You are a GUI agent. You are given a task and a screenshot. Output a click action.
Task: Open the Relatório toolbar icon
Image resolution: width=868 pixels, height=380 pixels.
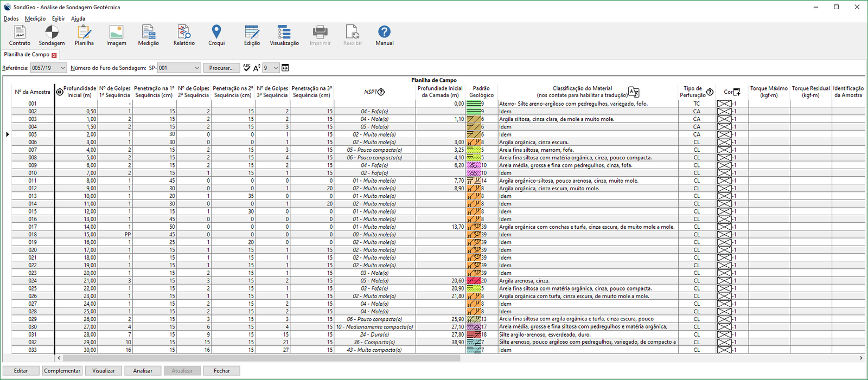point(184,36)
